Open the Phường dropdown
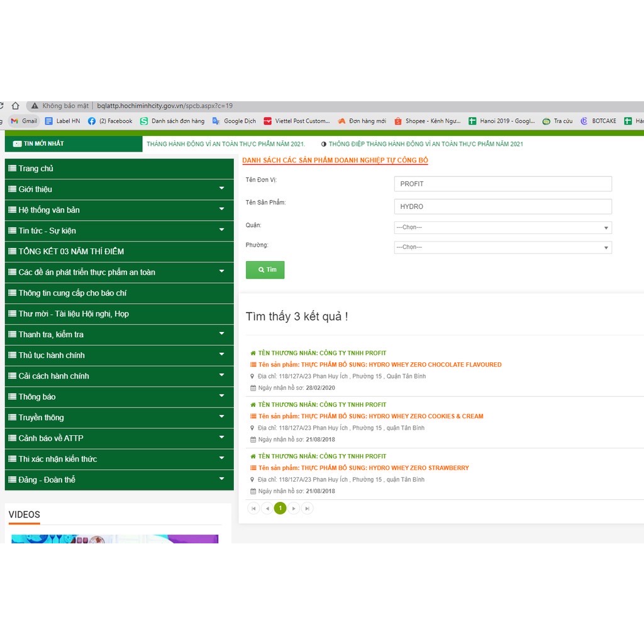The height and width of the screenshot is (644, 644). click(x=502, y=247)
